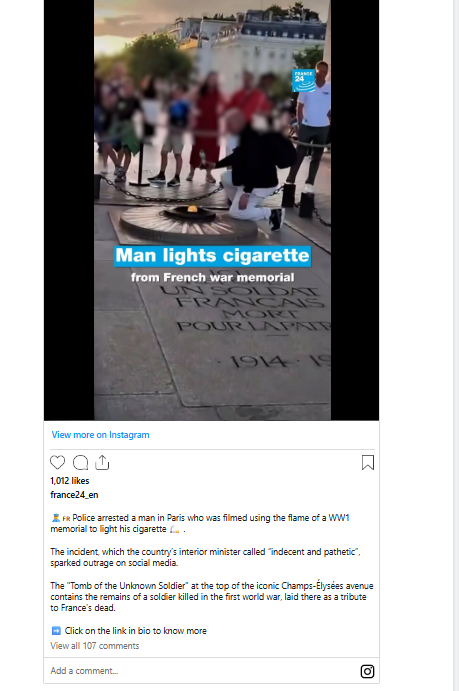Screen dimensions: 459x691
Task: Open comments via speech bubble icon
Action: pos(80,462)
